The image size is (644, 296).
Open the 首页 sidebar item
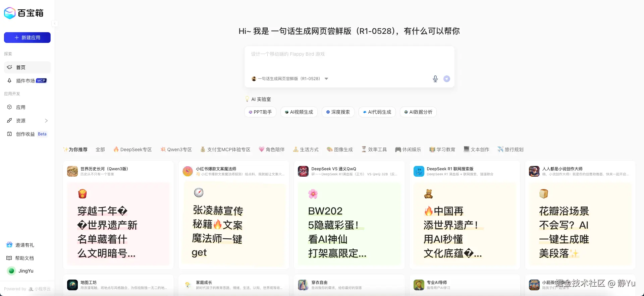coord(27,67)
